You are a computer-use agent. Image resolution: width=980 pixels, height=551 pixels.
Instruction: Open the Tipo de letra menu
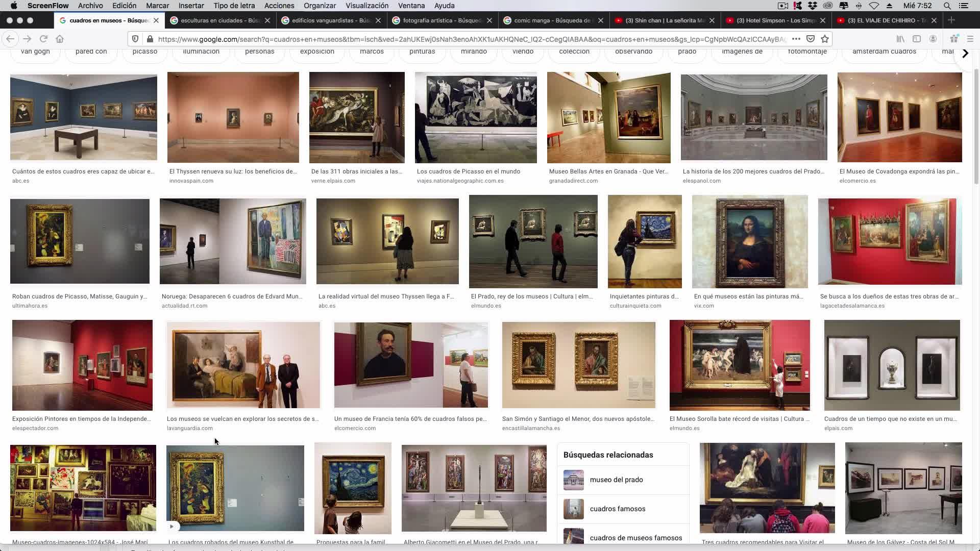[234, 6]
